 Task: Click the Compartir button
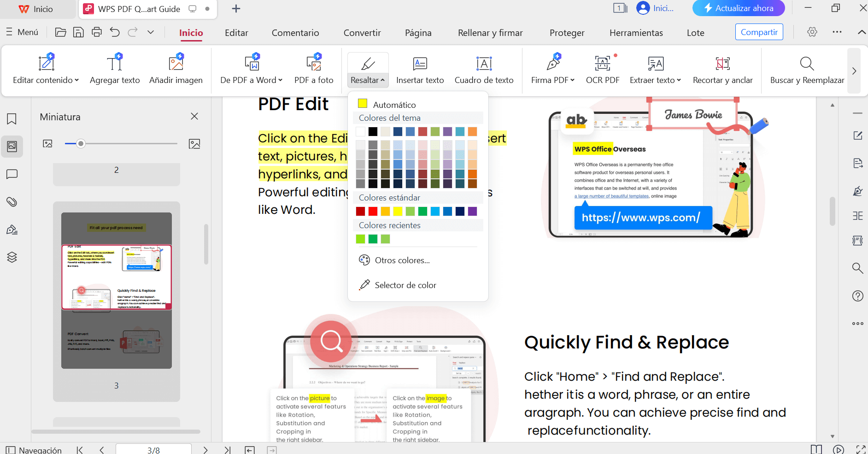(x=759, y=32)
